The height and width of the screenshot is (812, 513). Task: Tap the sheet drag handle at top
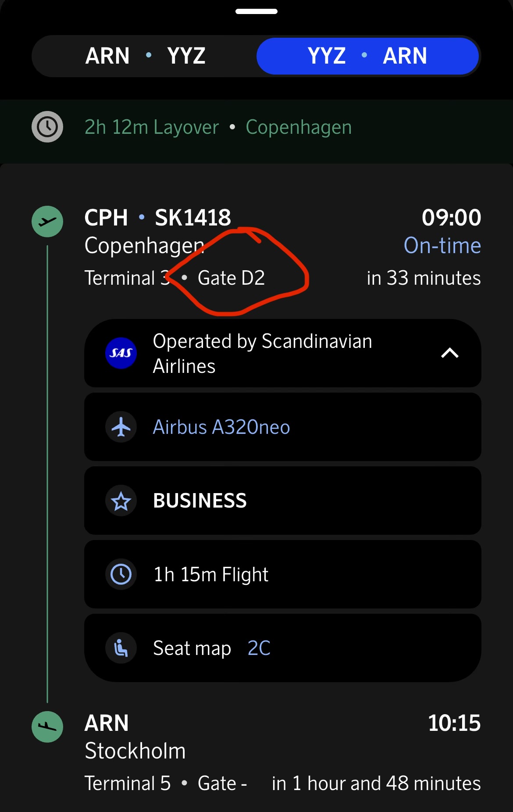click(256, 11)
